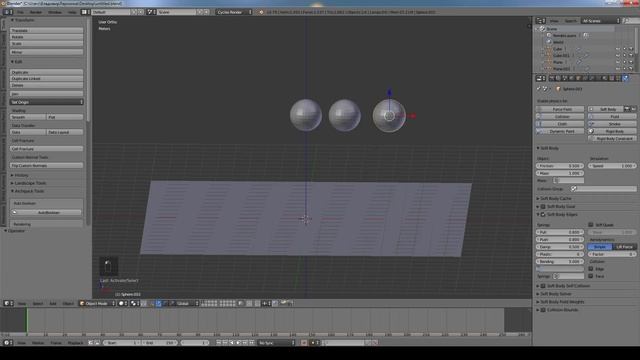Viewport: 640px width, 360px height.
Task: Click the Properties editor type icon
Action: (541, 78)
